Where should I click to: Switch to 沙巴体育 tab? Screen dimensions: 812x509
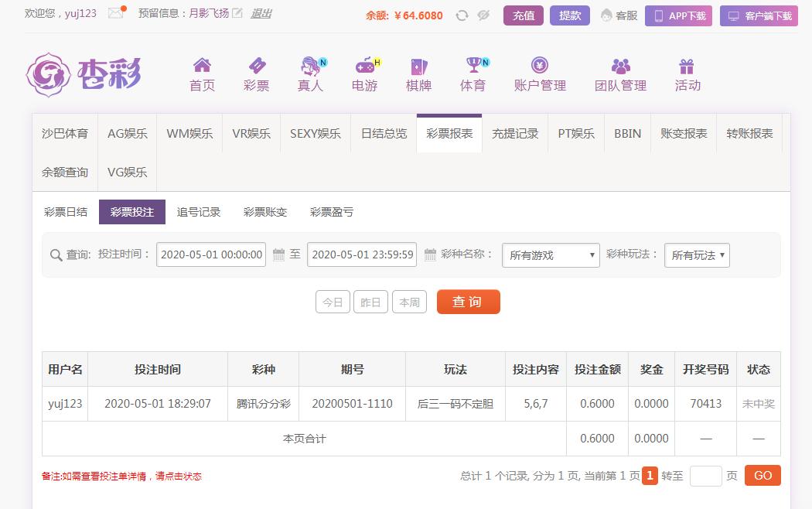(65, 134)
